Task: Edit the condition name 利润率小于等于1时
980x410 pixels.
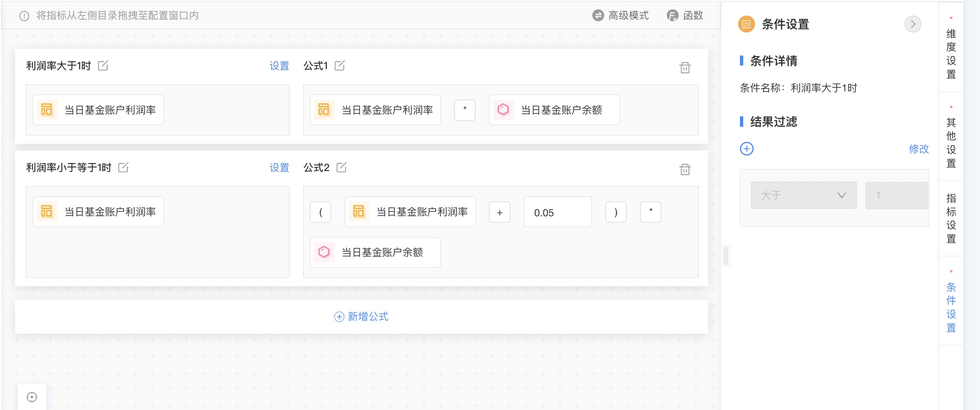Action: point(124,167)
